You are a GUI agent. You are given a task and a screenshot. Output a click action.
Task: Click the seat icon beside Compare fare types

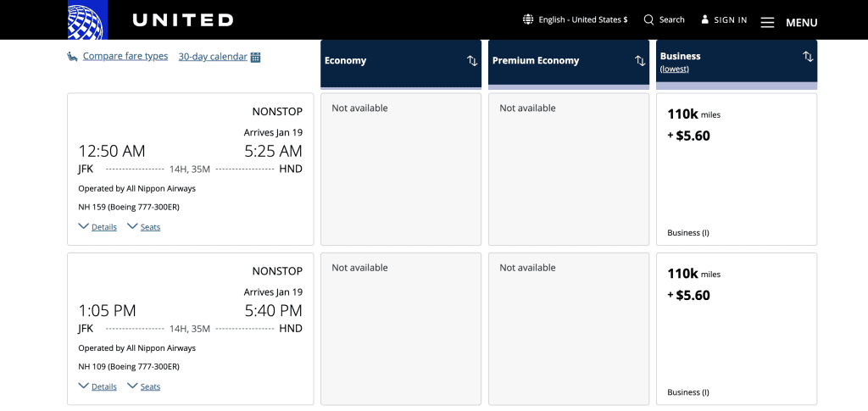[x=73, y=57]
